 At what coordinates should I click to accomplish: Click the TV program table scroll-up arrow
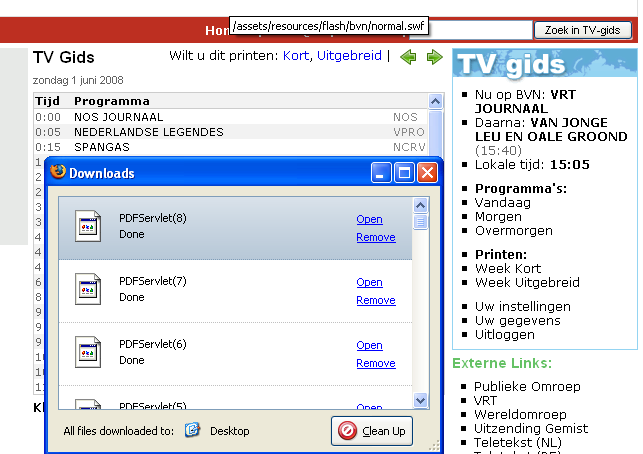click(435, 101)
